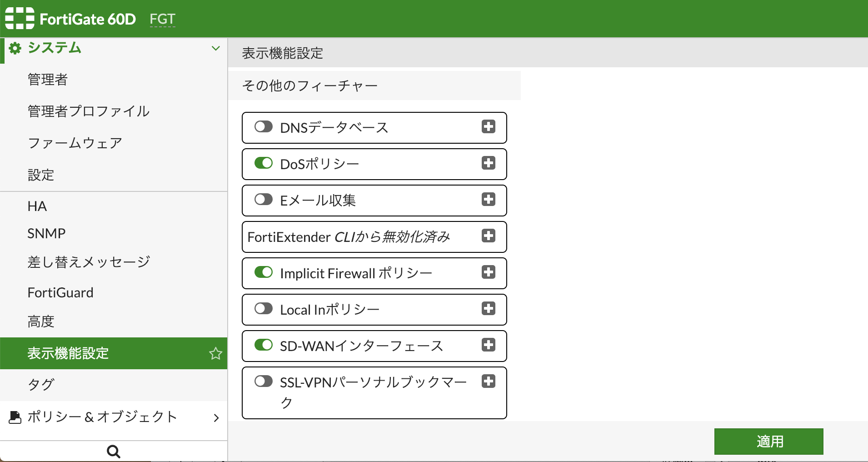This screenshot has height=462, width=868.
Task: Enable SSL-VPNパーソナルブックマーク toggle
Action: click(x=264, y=381)
